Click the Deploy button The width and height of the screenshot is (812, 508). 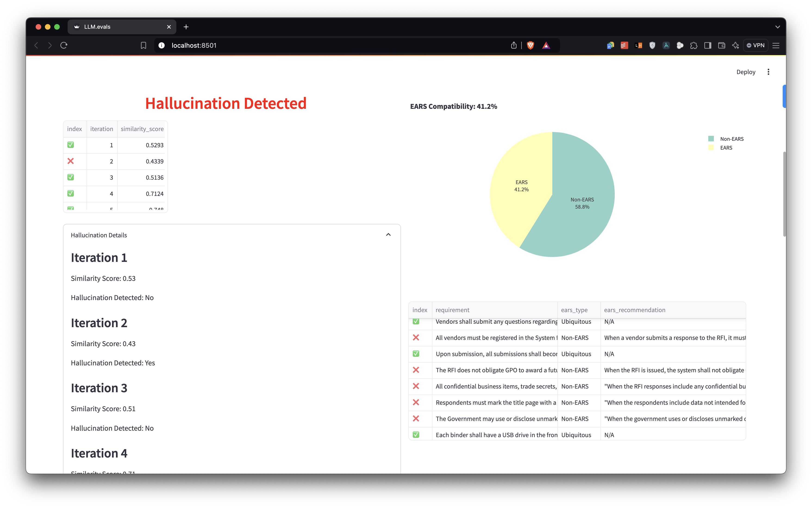point(746,72)
